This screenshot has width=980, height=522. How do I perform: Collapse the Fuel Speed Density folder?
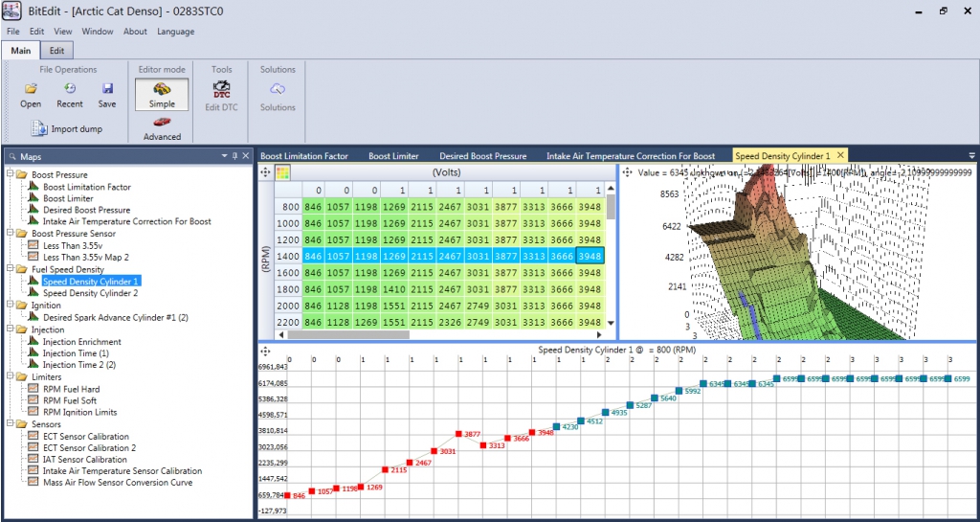[10, 269]
